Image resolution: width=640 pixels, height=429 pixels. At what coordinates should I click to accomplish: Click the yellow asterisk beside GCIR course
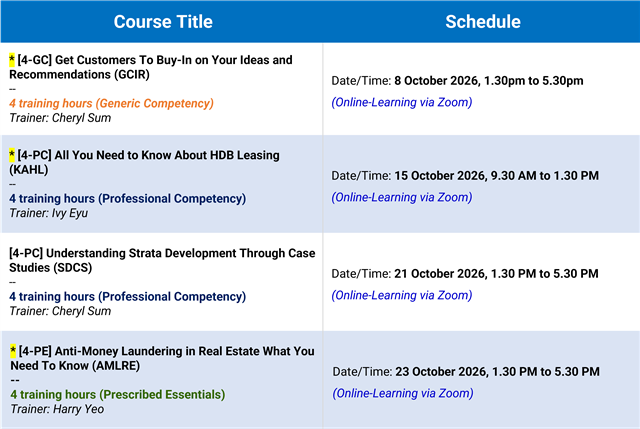click(x=12, y=60)
